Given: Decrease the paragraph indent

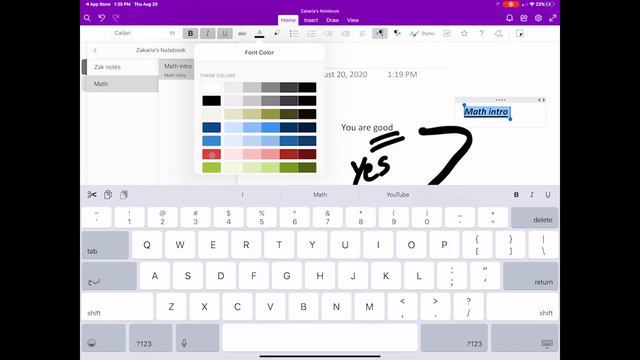Looking at the screenshot, I should 328,34.
